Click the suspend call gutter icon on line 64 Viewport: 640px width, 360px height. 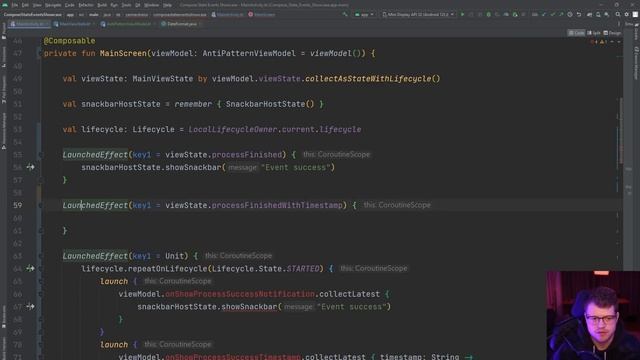pyautogui.click(x=31, y=268)
